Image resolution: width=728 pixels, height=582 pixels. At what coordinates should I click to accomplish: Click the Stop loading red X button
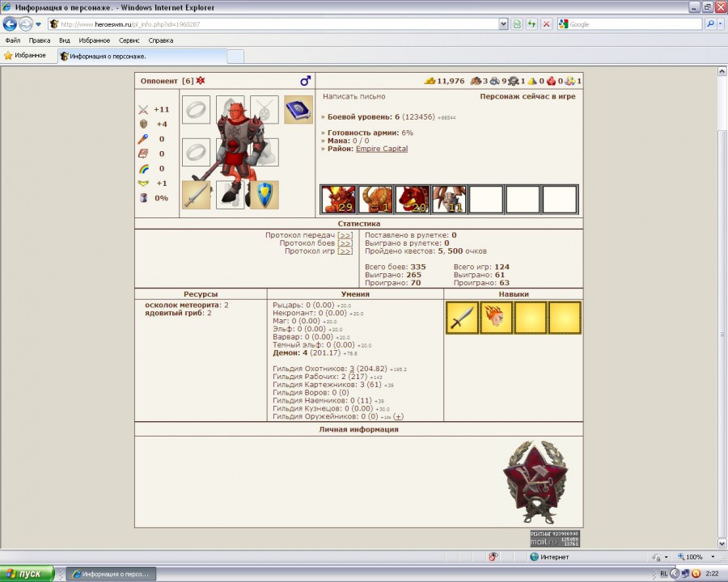pos(547,24)
